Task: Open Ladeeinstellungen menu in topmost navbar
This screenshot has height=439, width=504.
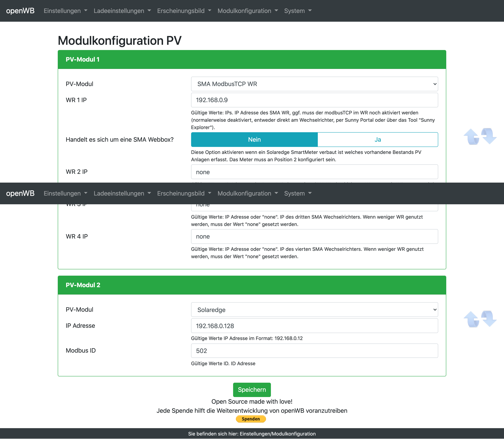Action: [x=122, y=11]
